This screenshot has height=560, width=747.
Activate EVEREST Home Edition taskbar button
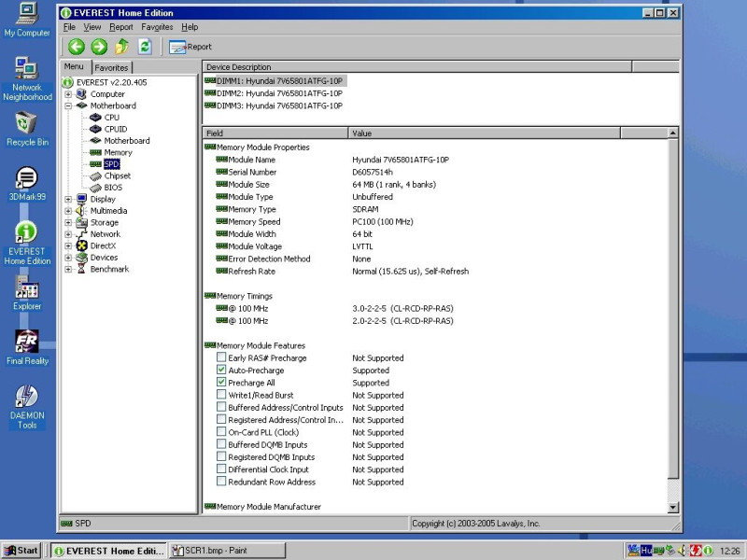pyautogui.click(x=108, y=551)
